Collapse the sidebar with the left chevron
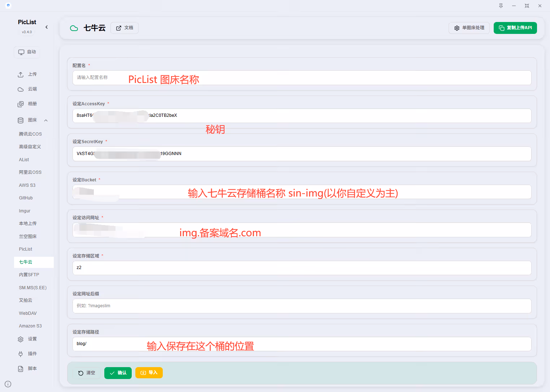This screenshot has height=392, width=550. coord(47,27)
